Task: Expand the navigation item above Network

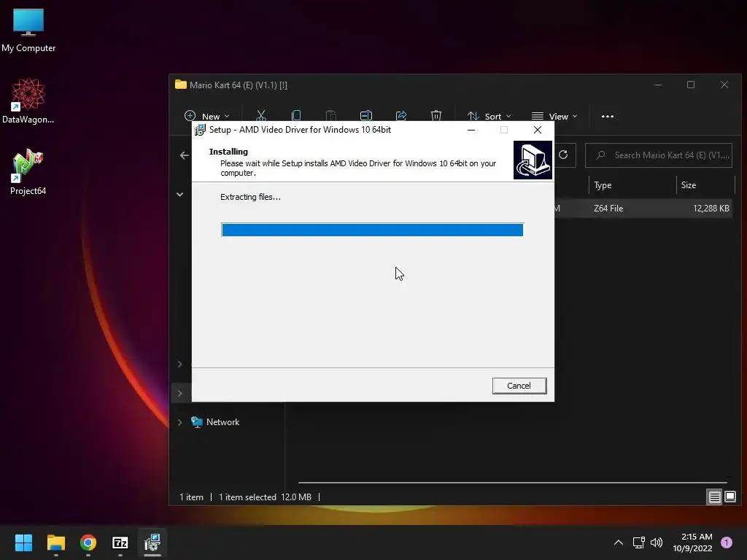Action: pos(179,393)
